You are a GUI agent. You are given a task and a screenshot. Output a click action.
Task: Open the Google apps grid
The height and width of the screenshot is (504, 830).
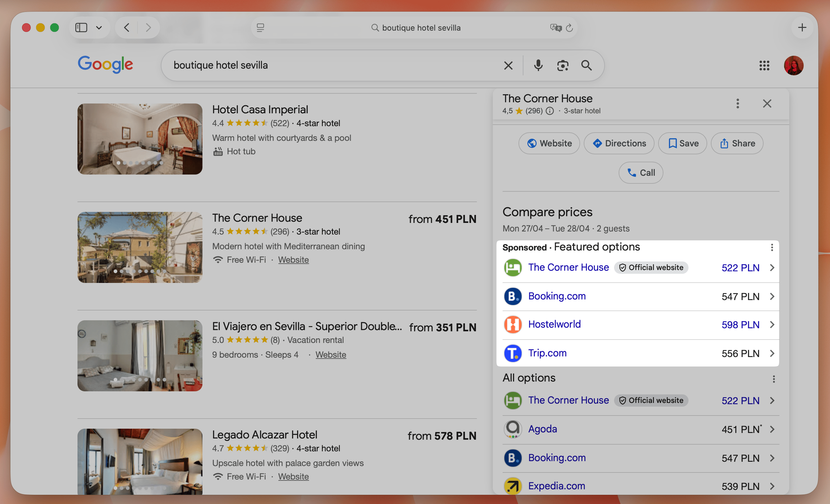point(764,65)
